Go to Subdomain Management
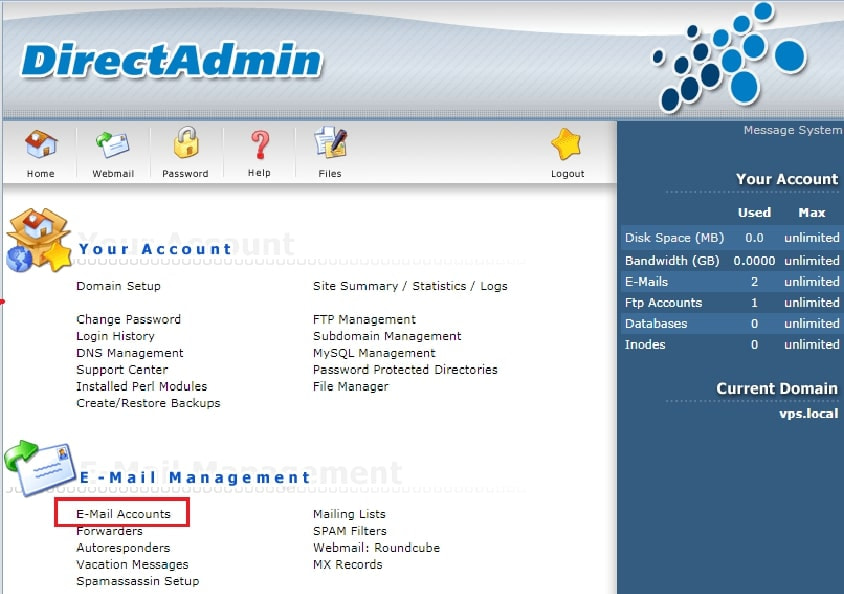Screen dimensions: 844x594 387,336
